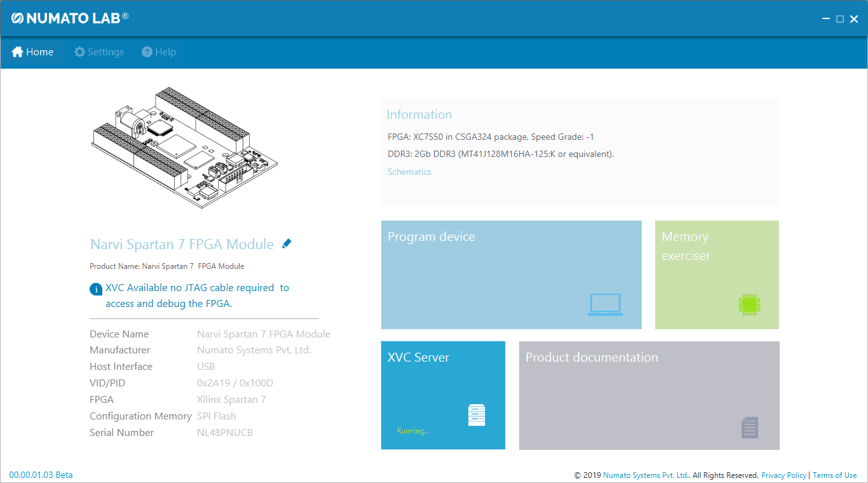
Task: Click the version number 00.00.01.03 Beta
Action: click(41, 475)
